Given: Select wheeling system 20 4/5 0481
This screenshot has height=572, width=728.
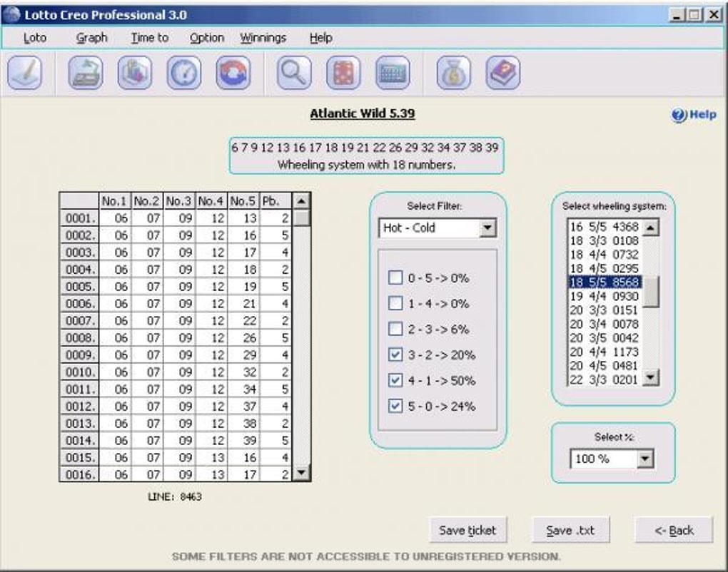Looking at the screenshot, I should pyautogui.click(x=604, y=366).
